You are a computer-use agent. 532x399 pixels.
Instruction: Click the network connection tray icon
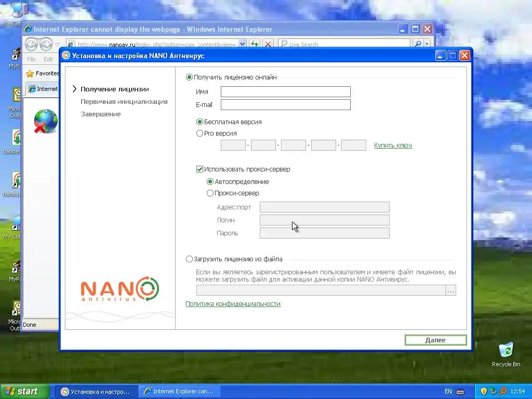click(x=494, y=391)
